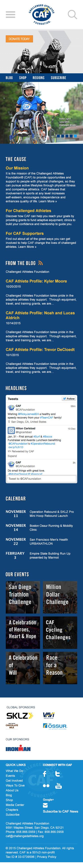
Task: Open the blog RSS feed icon
Action: coord(41,263)
